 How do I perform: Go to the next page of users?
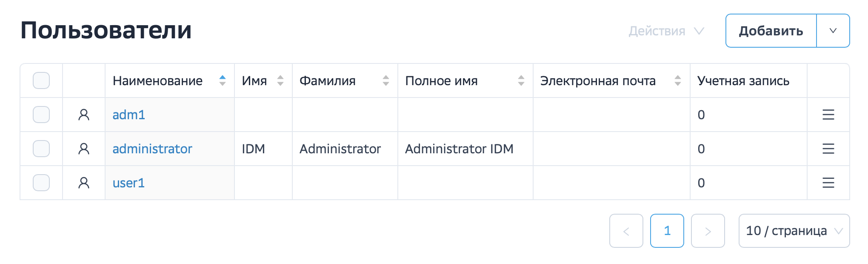click(x=708, y=231)
